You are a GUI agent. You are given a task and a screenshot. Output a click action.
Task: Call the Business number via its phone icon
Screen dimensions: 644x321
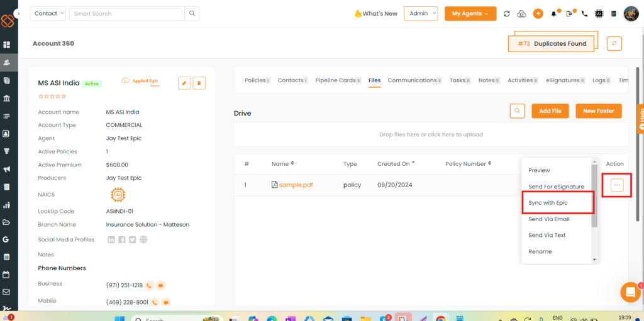[x=150, y=285]
